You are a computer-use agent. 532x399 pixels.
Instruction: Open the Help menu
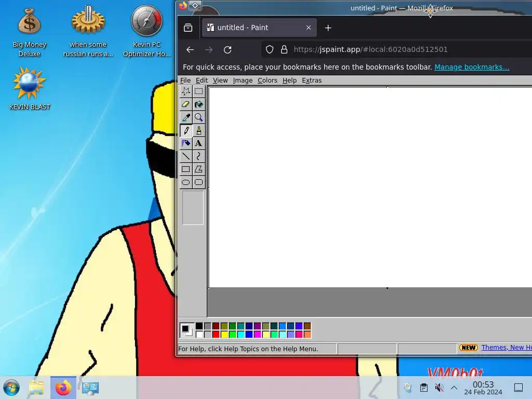289,81
